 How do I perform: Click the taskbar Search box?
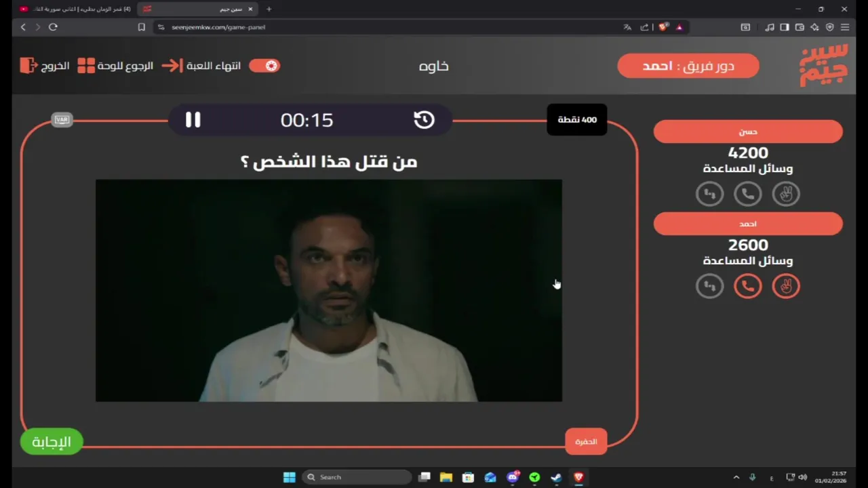357,477
